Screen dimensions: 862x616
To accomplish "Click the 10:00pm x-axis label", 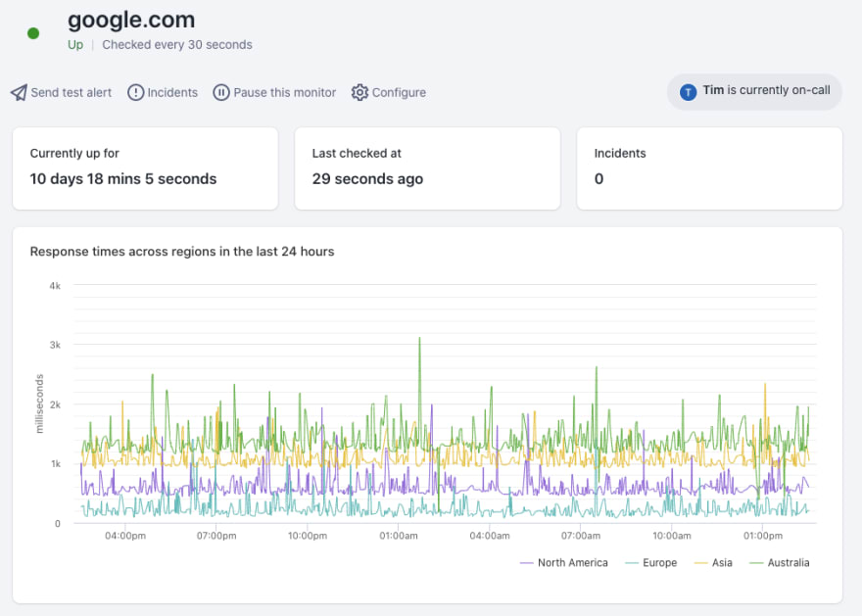I will pos(308,536).
